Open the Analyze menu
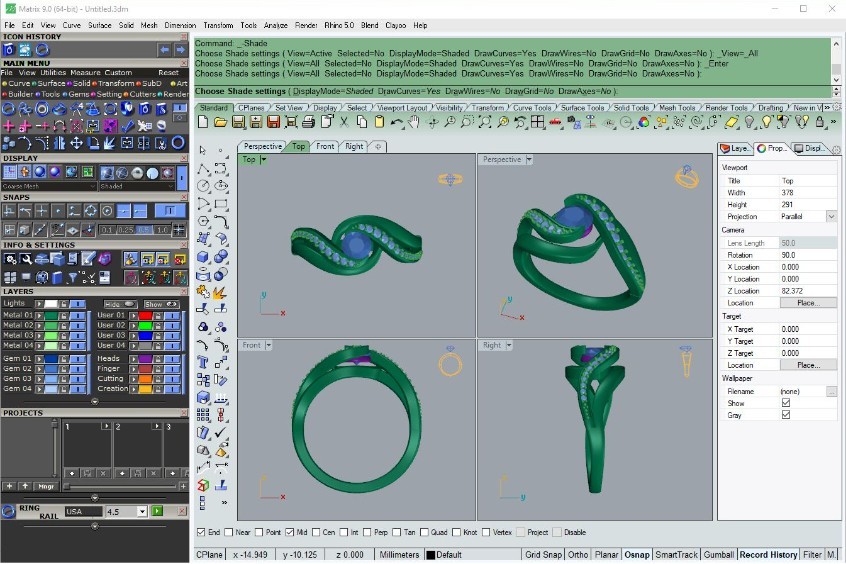Viewport: 846px width, 564px height. 276,25
